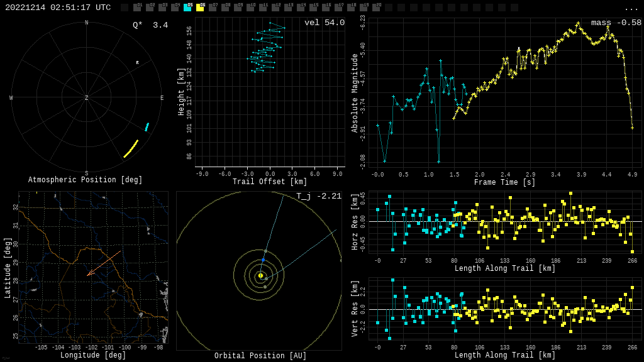
Task: Click the Orbital Position [AU] title
Action: pos(260,356)
